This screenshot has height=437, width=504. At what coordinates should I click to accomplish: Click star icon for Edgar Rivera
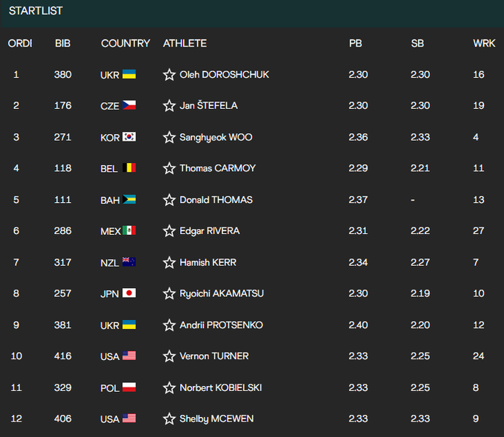click(x=170, y=231)
